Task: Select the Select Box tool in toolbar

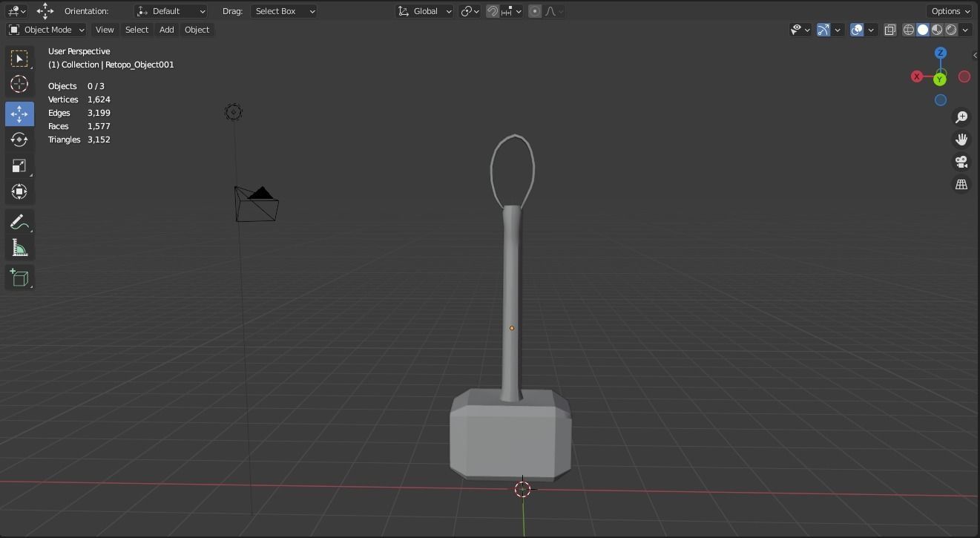Action: pos(19,59)
